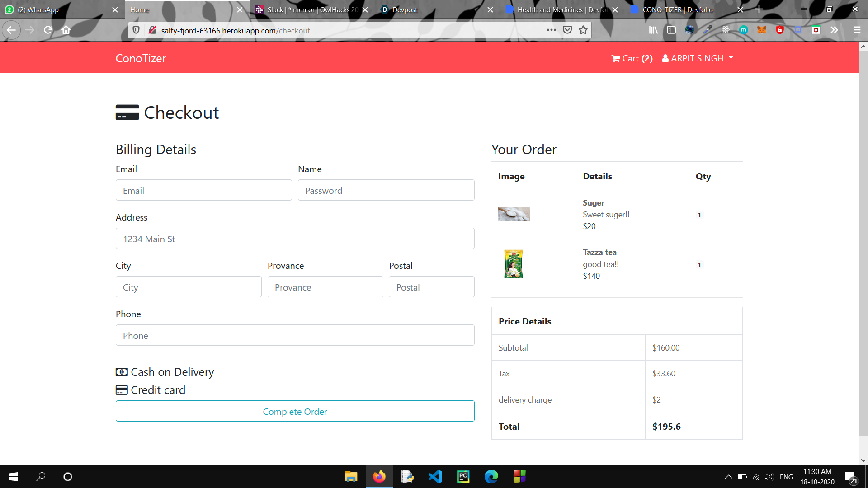The image size is (868, 488).
Task: Open Visual Studio Code from taskbar
Action: pos(435,477)
